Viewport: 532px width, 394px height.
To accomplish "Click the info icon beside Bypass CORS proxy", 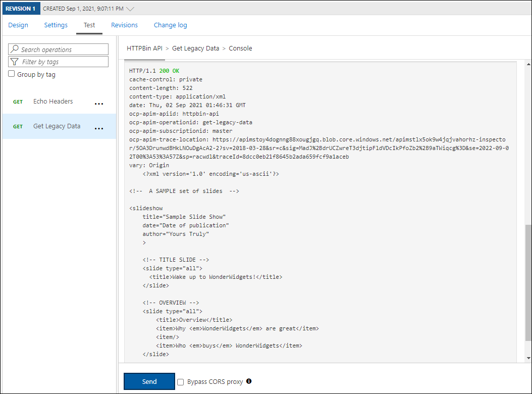I will point(249,381).
